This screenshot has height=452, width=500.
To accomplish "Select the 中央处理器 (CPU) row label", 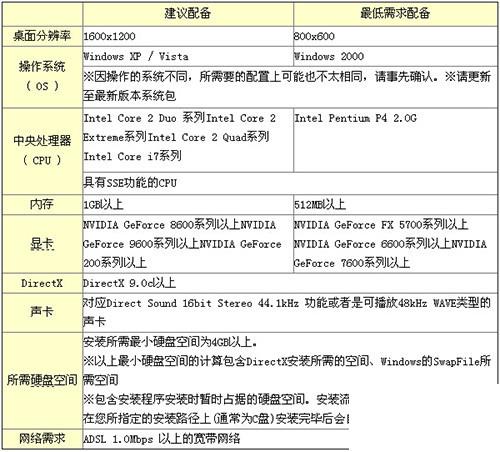I will 42,151.
